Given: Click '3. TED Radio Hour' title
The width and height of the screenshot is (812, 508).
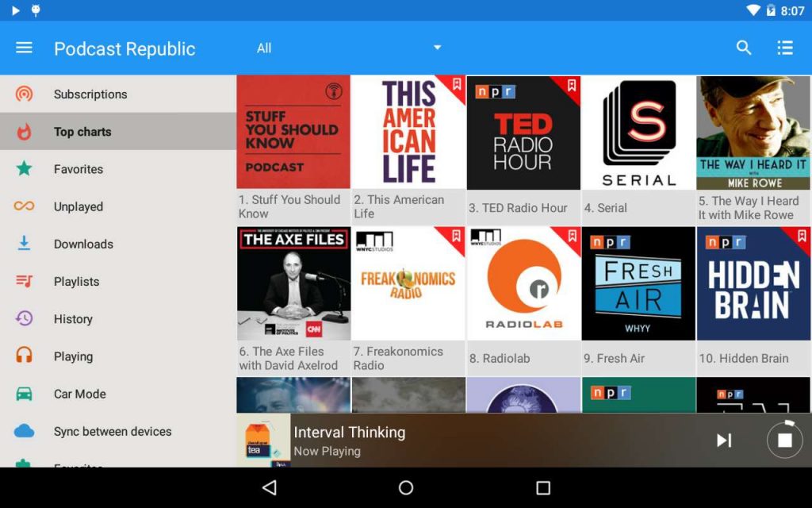Looking at the screenshot, I should (518, 208).
